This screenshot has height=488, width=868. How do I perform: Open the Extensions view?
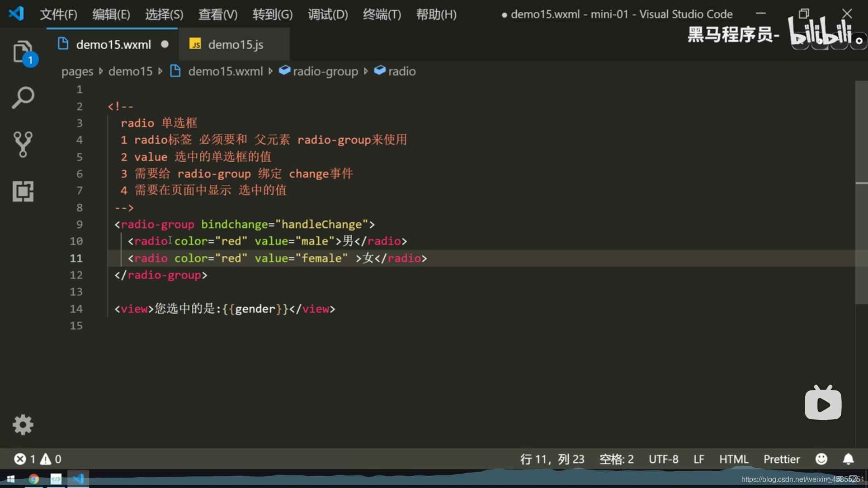click(23, 191)
